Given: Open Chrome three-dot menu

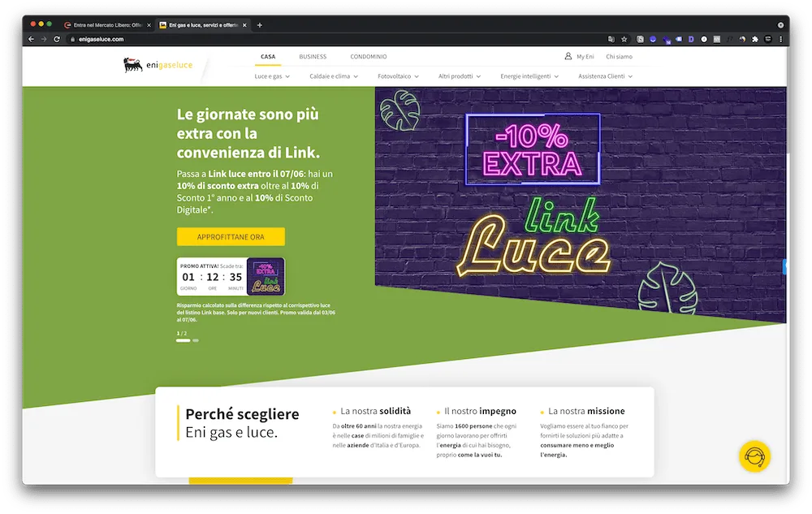Looking at the screenshot, I should (780, 39).
